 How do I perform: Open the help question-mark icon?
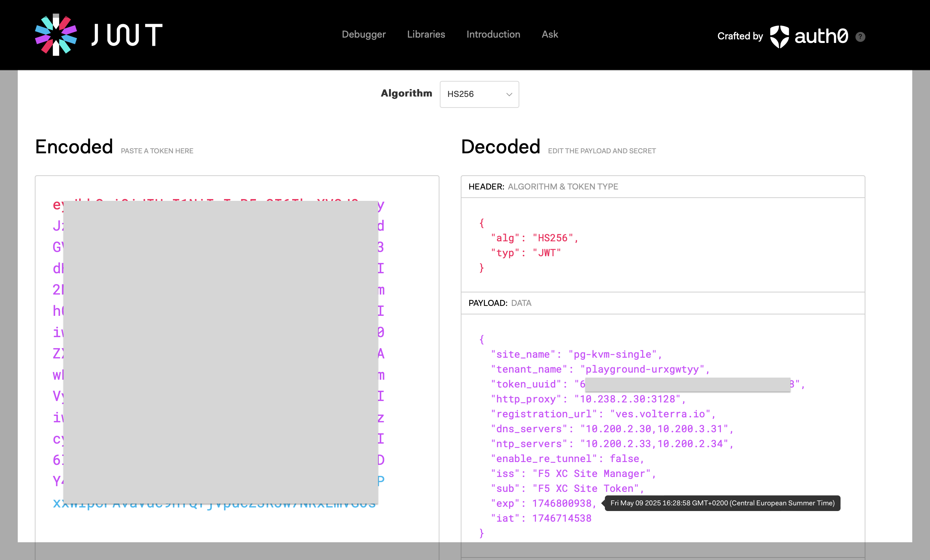click(x=860, y=37)
